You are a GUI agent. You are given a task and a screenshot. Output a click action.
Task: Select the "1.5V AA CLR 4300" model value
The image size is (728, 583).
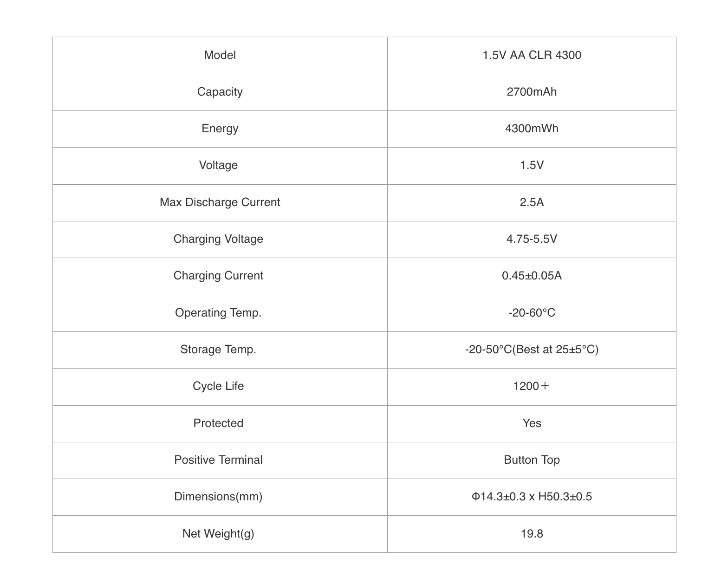(x=532, y=55)
